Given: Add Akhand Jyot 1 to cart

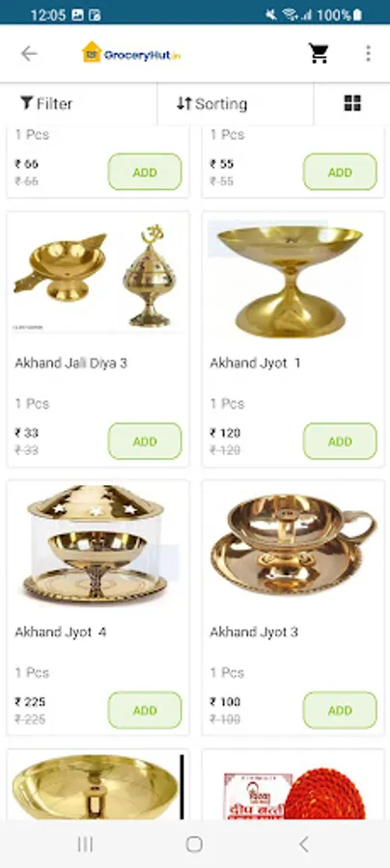Looking at the screenshot, I should pyautogui.click(x=340, y=441).
